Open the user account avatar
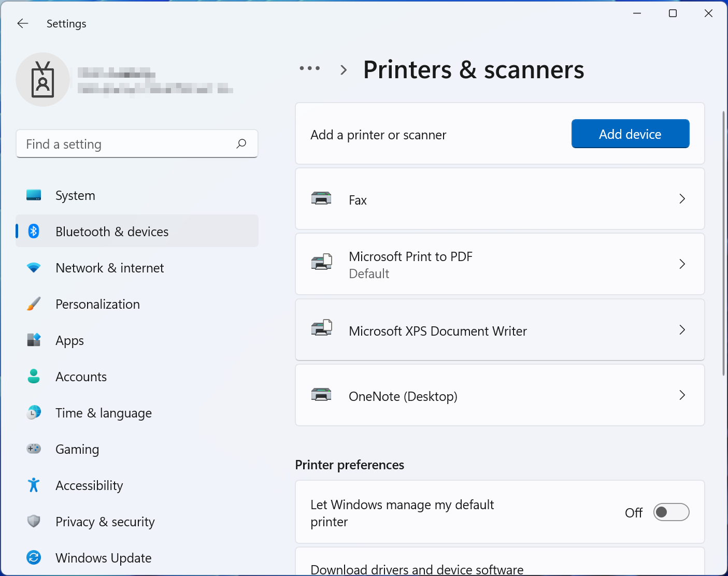The image size is (728, 576). 43,79
